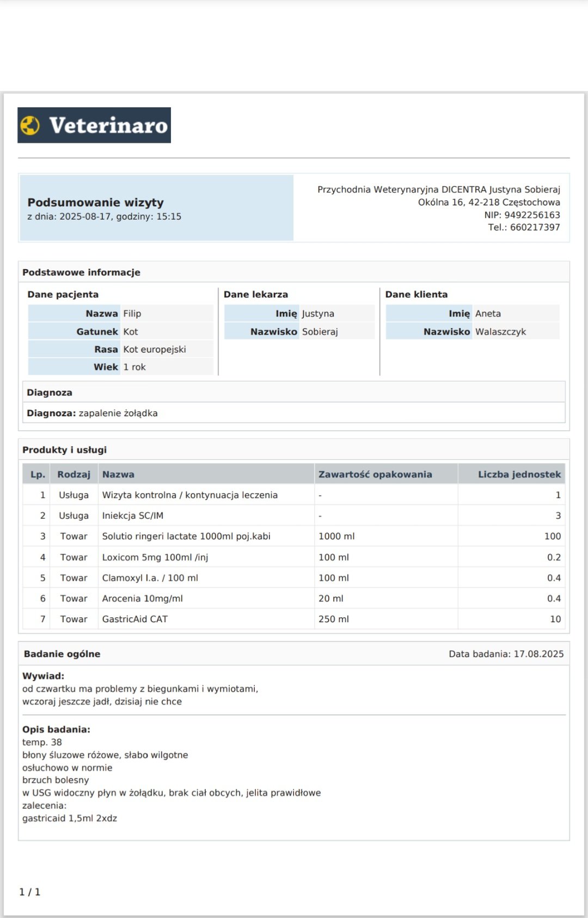Click the client surname Walaszczyk
The height and width of the screenshot is (918, 588).
(500, 331)
